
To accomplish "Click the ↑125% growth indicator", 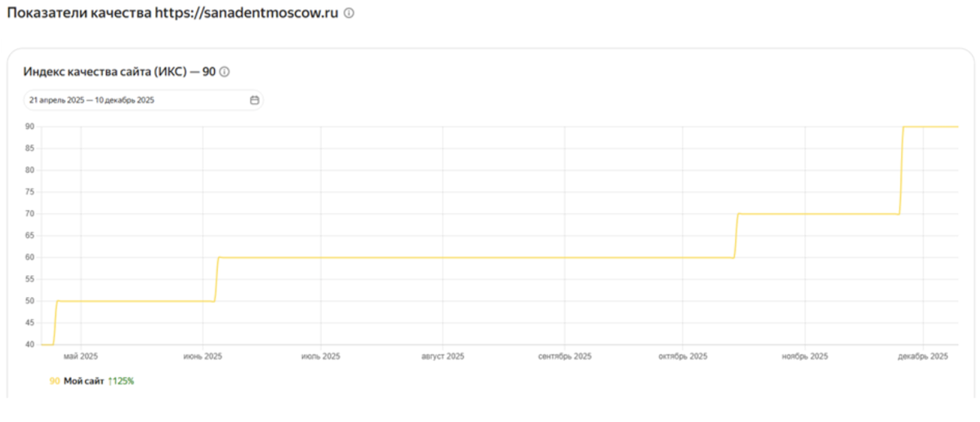I will click(121, 381).
